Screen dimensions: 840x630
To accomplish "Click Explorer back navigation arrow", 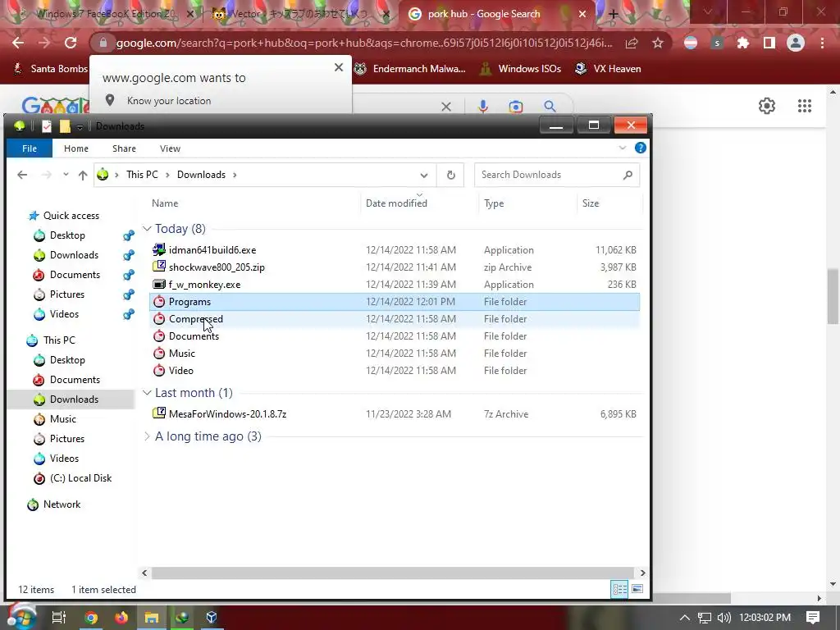I will (x=22, y=175).
